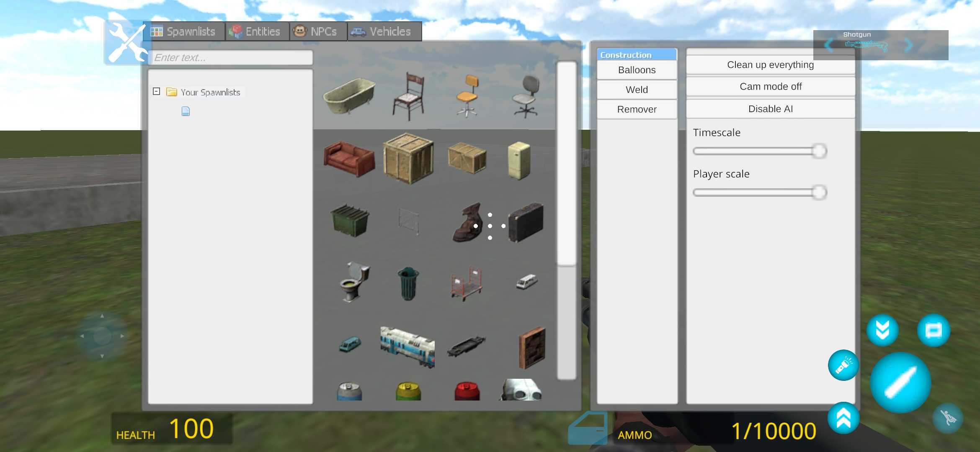Image resolution: width=980 pixels, height=452 pixels.
Task: Click the Disable AI button
Action: click(x=770, y=109)
